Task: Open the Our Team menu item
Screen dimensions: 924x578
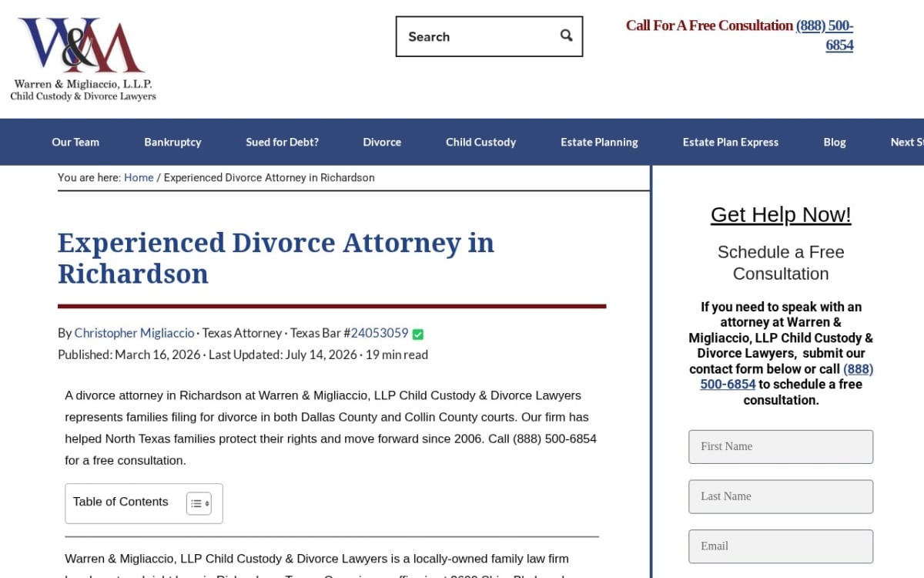Action: click(75, 142)
